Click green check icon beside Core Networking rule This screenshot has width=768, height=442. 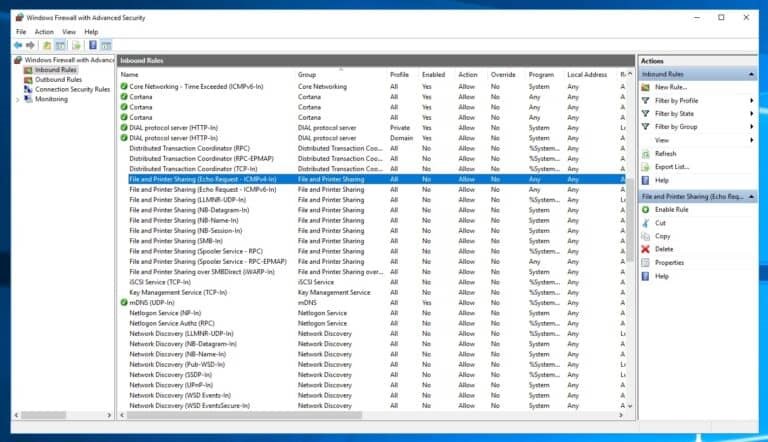(124, 86)
